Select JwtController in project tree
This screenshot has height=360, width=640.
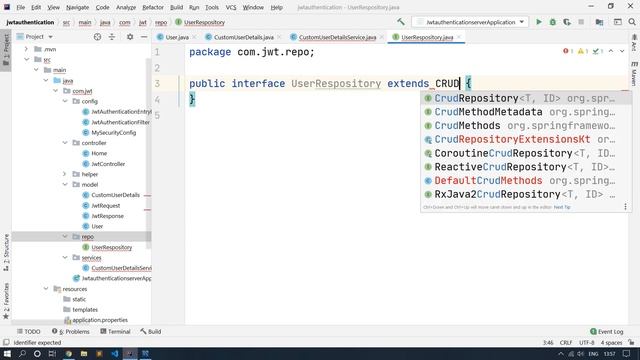108,164
